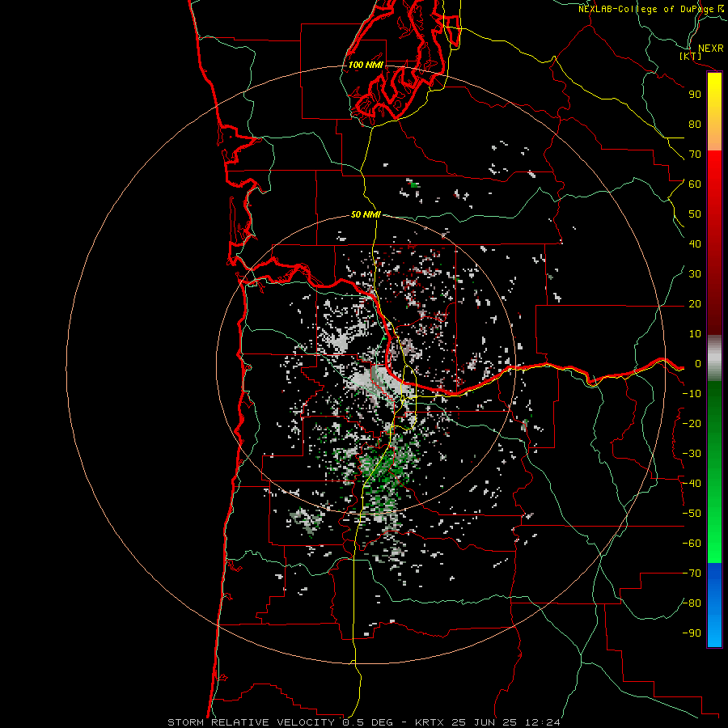This screenshot has height=728, width=728.
Task: Select the 20 value on the velocity scale
Action: tap(695, 304)
